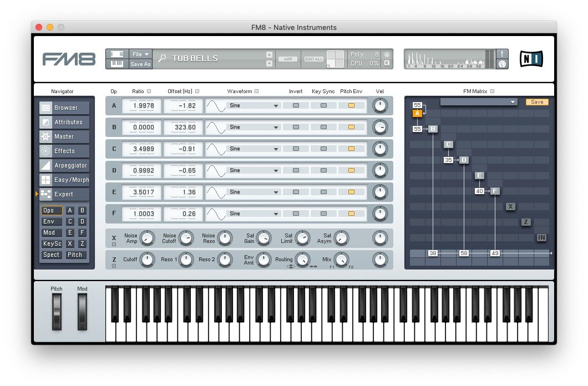Select operator Z box in FM Matrix
The image size is (588, 386).
click(x=526, y=222)
